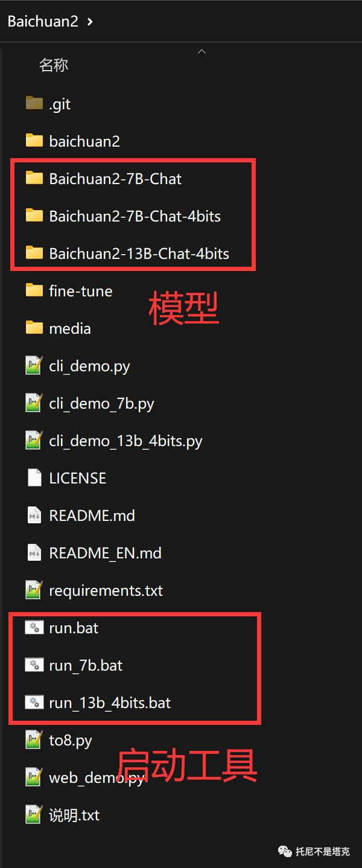This screenshot has height=868, width=362.
Task: Select the Baichuan2-7B-Chat-4bits folder name
Action: click(x=135, y=216)
